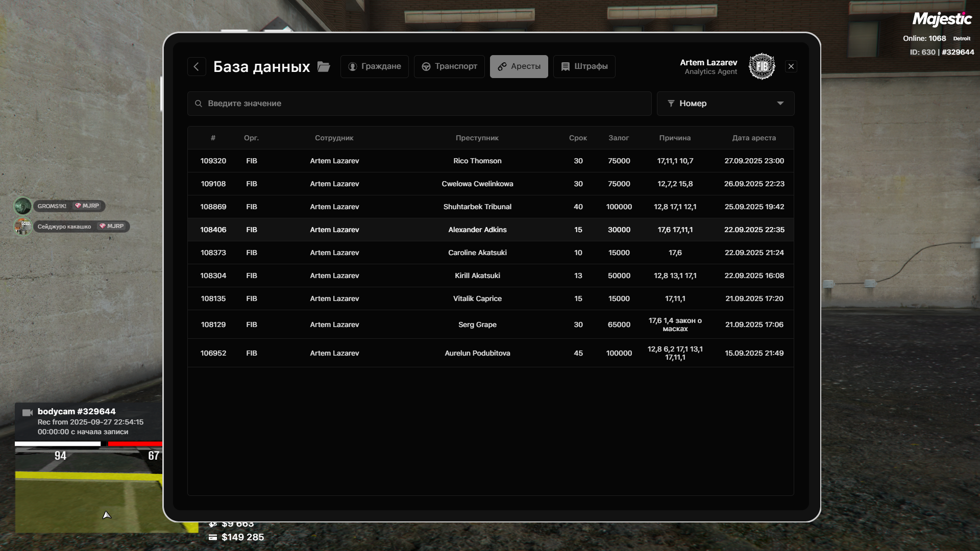Expand the Номер filter dropdown
This screenshot has width=980, height=551.
(x=725, y=104)
